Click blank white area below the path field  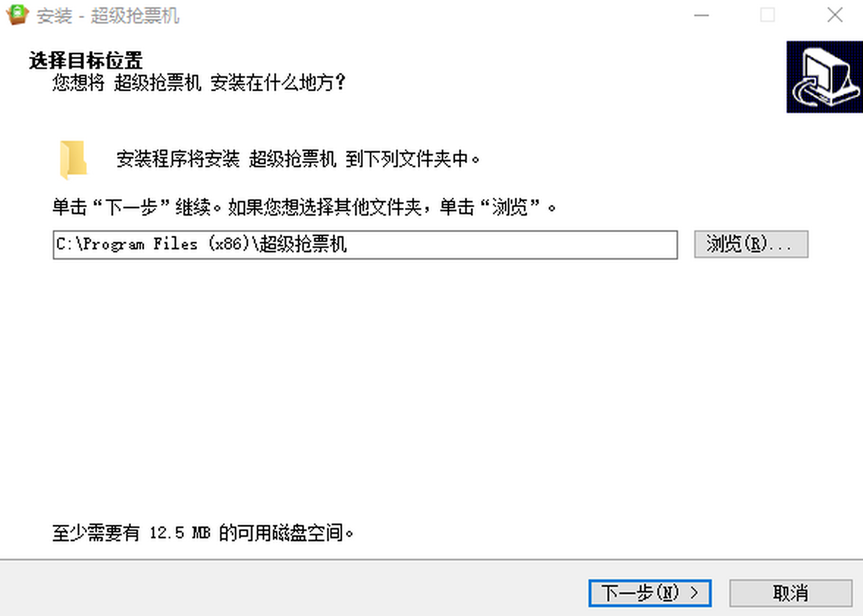point(431,388)
